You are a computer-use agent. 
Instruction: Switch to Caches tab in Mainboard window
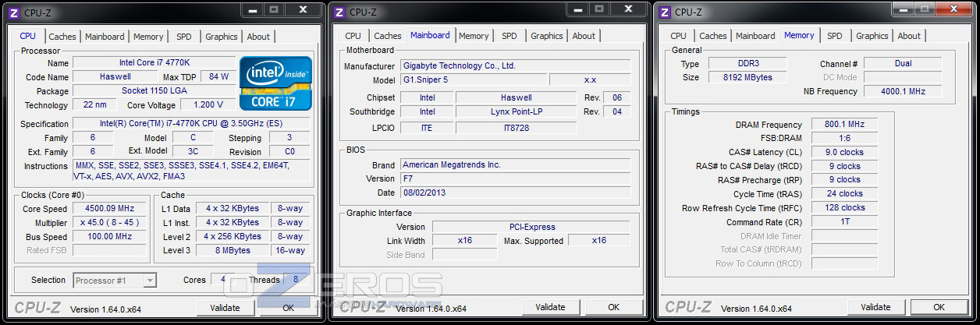coord(388,36)
